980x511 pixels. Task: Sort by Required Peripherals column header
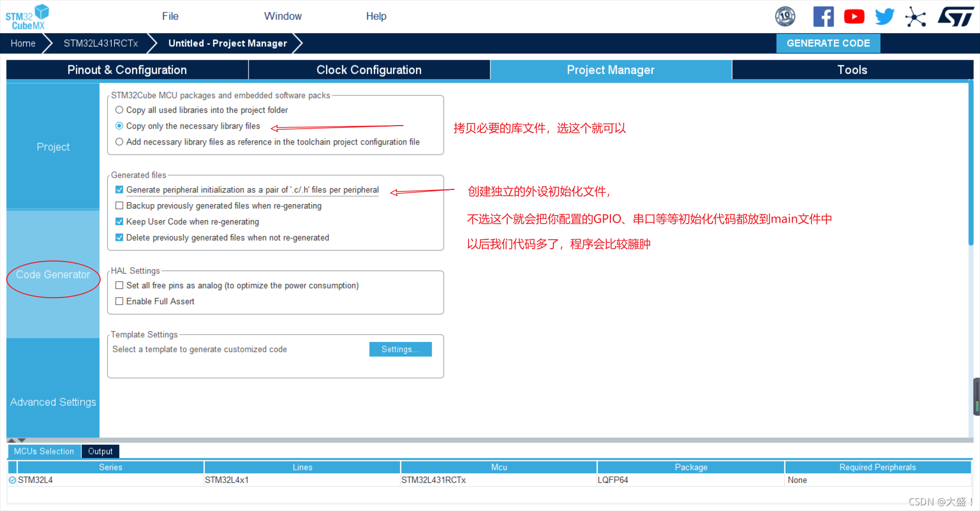coord(877,467)
